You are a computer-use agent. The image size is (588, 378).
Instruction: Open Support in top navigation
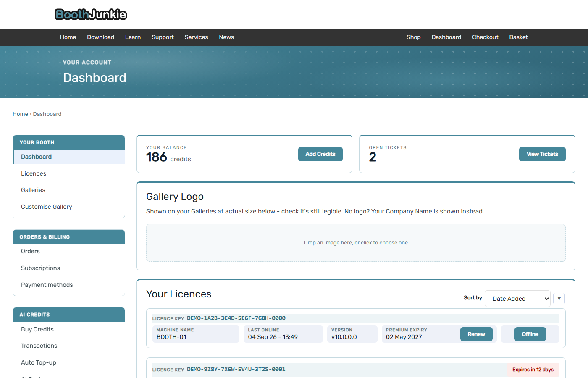click(163, 37)
